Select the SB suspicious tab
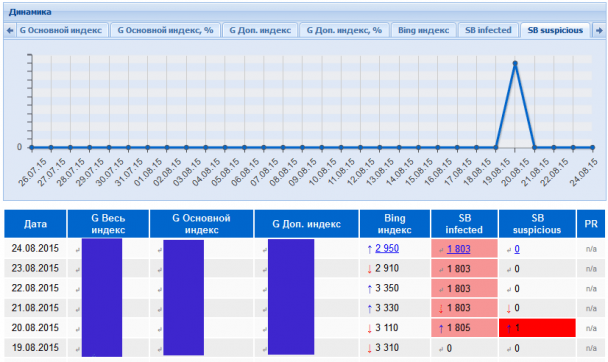This screenshot has height=362, width=608. tap(555, 30)
